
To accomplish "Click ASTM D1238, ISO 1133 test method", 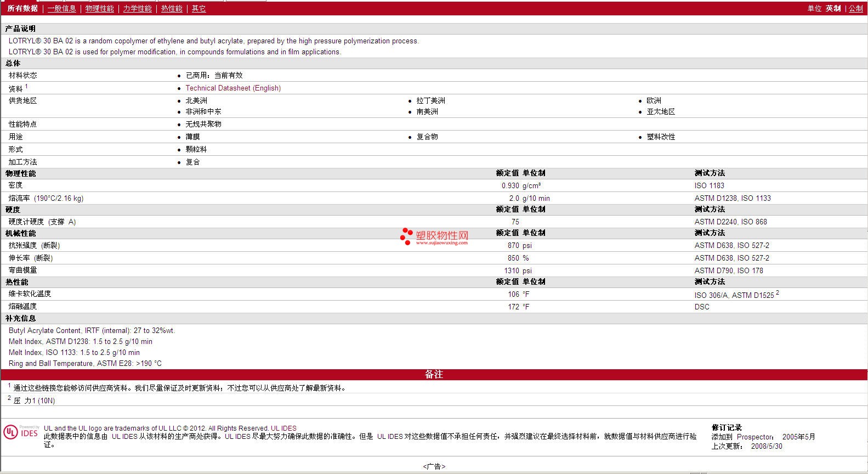I will tap(733, 199).
